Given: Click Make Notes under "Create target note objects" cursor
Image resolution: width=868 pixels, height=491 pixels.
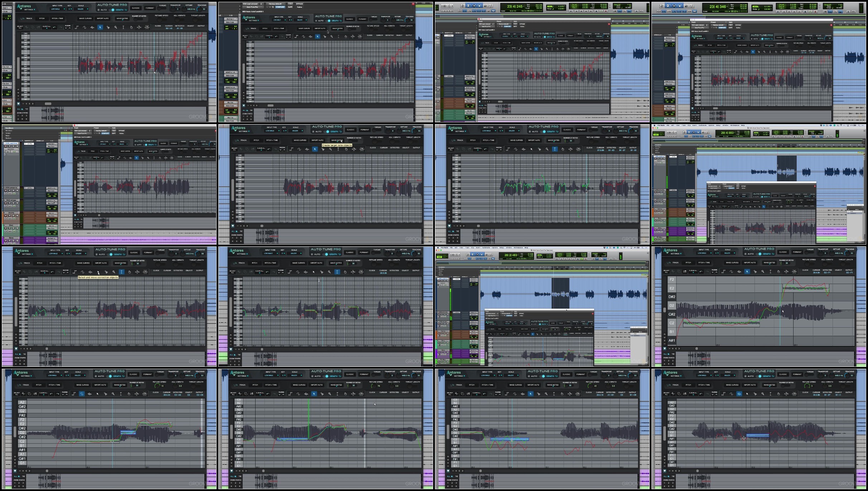Looking at the screenshot, I should point(337,140).
